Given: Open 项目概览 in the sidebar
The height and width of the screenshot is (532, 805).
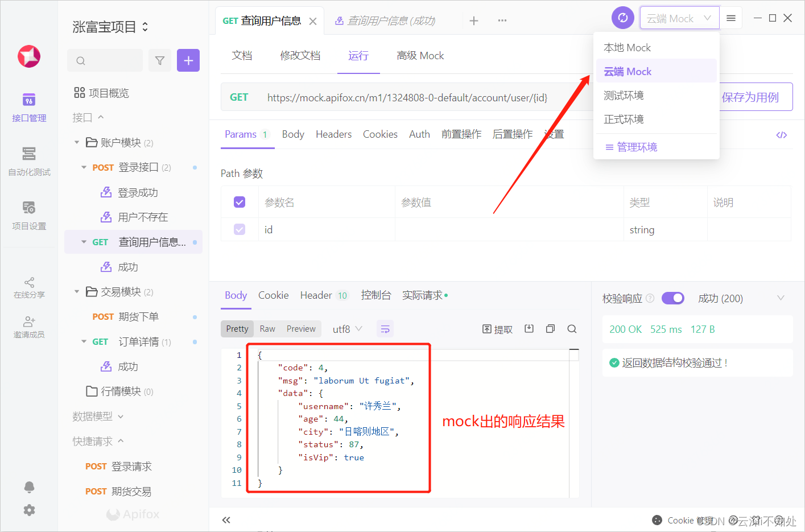Looking at the screenshot, I should click(x=102, y=93).
